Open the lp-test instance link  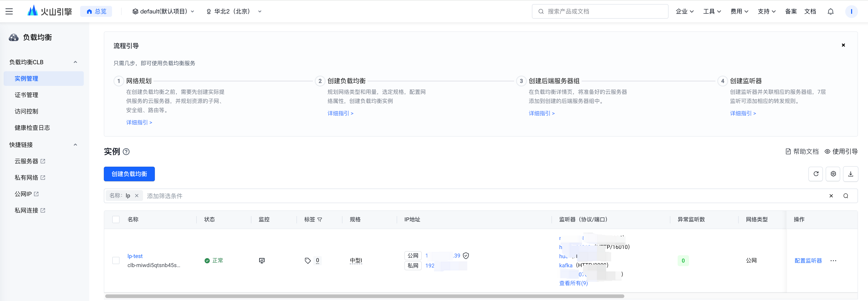[135, 256]
